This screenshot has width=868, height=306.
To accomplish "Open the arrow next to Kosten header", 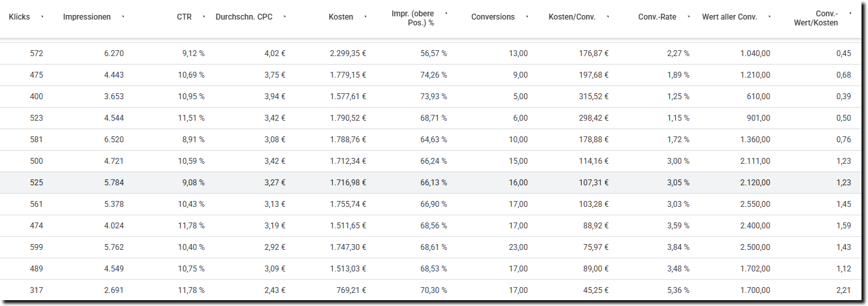I will pos(366,17).
